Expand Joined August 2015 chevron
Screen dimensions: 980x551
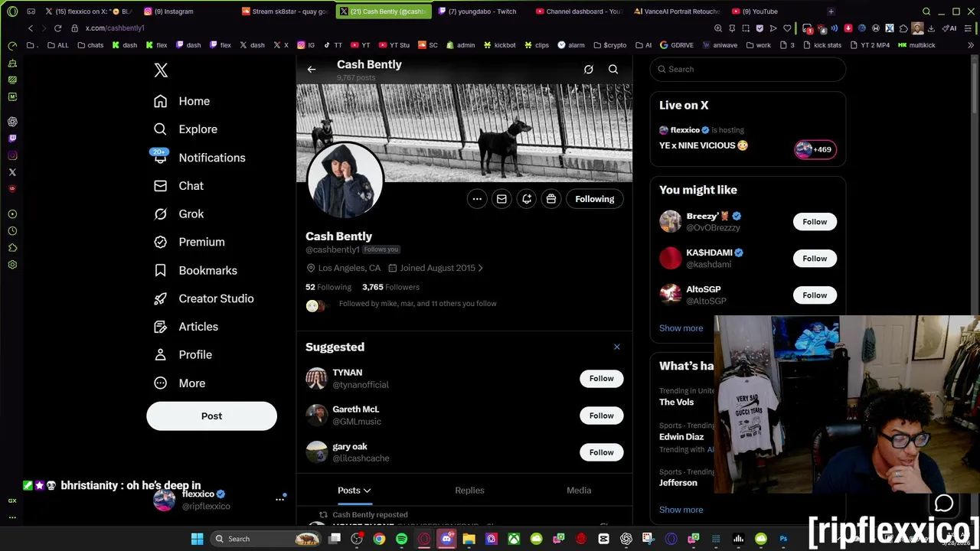[481, 268]
